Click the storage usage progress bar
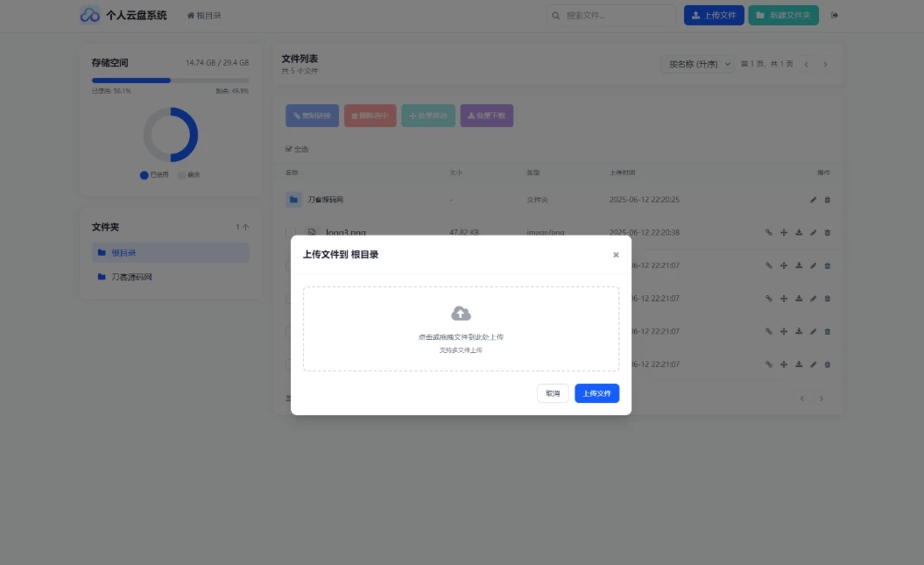The width and height of the screenshot is (924, 565). [x=170, y=81]
